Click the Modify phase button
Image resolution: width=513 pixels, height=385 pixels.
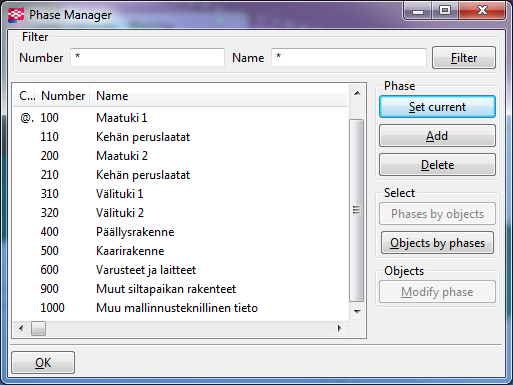[437, 292]
